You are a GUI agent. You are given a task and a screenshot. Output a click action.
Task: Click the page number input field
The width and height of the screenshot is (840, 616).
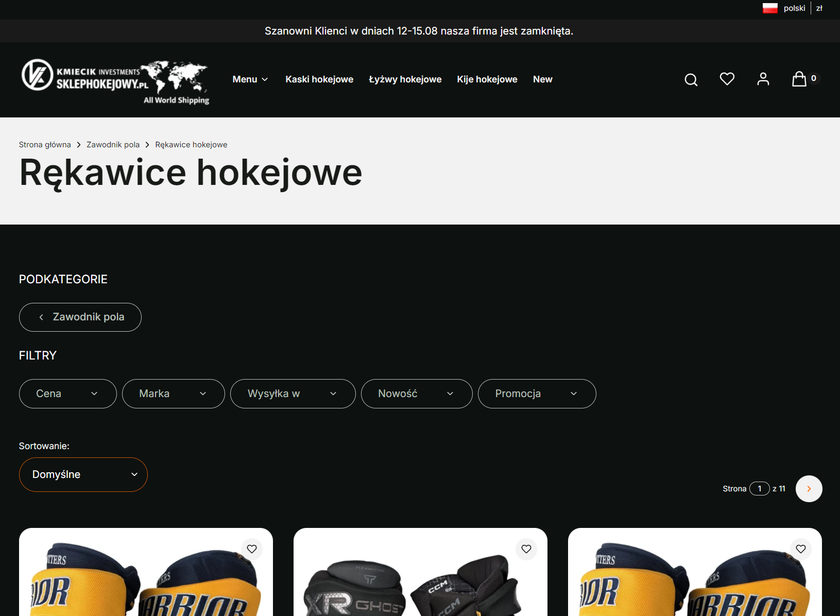[x=760, y=489]
